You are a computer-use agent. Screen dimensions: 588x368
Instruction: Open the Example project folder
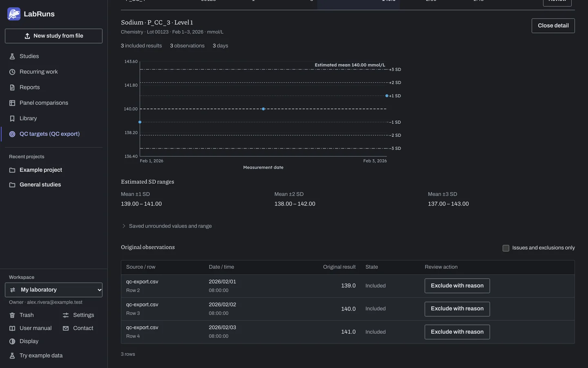(x=41, y=170)
